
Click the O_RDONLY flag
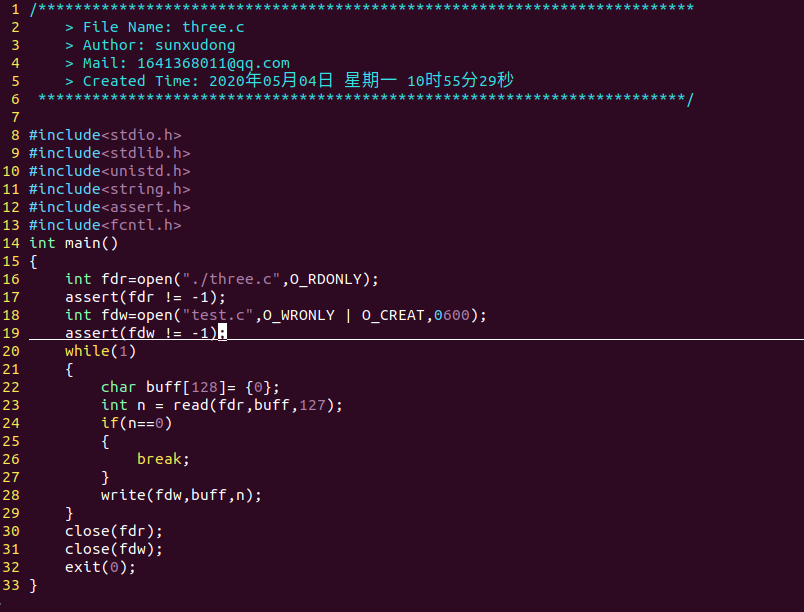330,279
